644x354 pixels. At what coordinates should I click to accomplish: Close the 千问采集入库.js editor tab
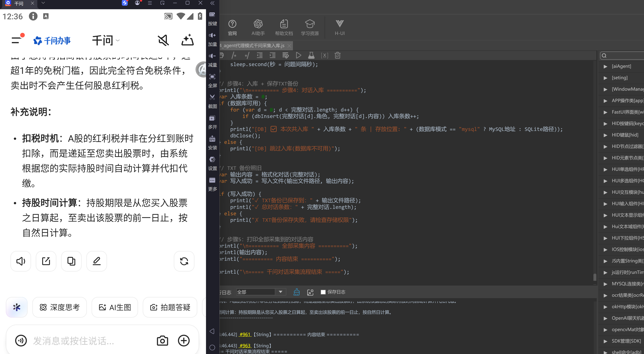tap(289, 46)
